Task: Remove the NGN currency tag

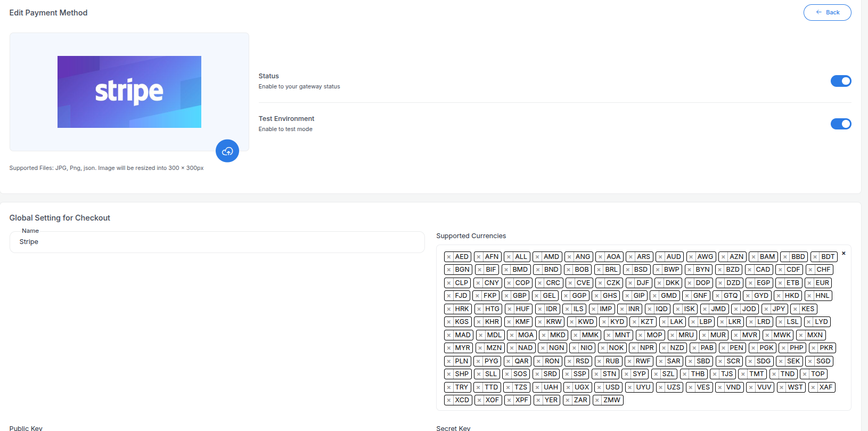Action: pyautogui.click(x=543, y=348)
